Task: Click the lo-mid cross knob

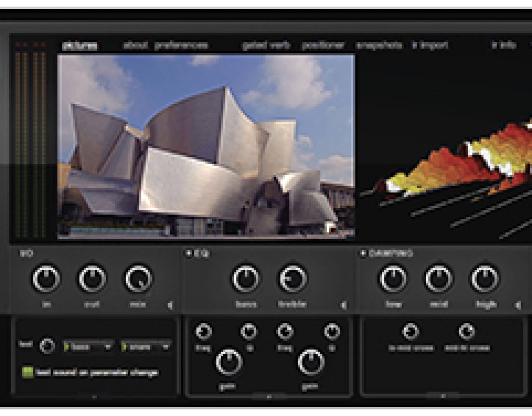Action: 410,331
